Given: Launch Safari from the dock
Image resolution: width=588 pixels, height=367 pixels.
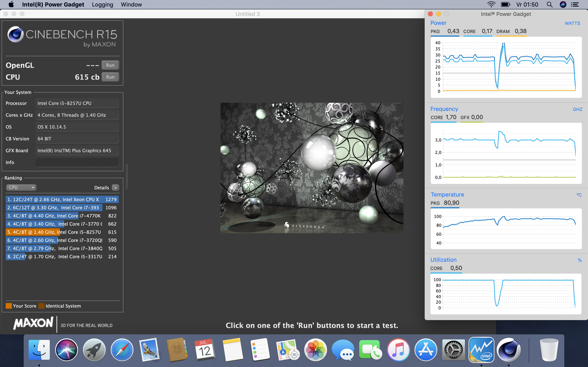Looking at the screenshot, I should click(122, 350).
